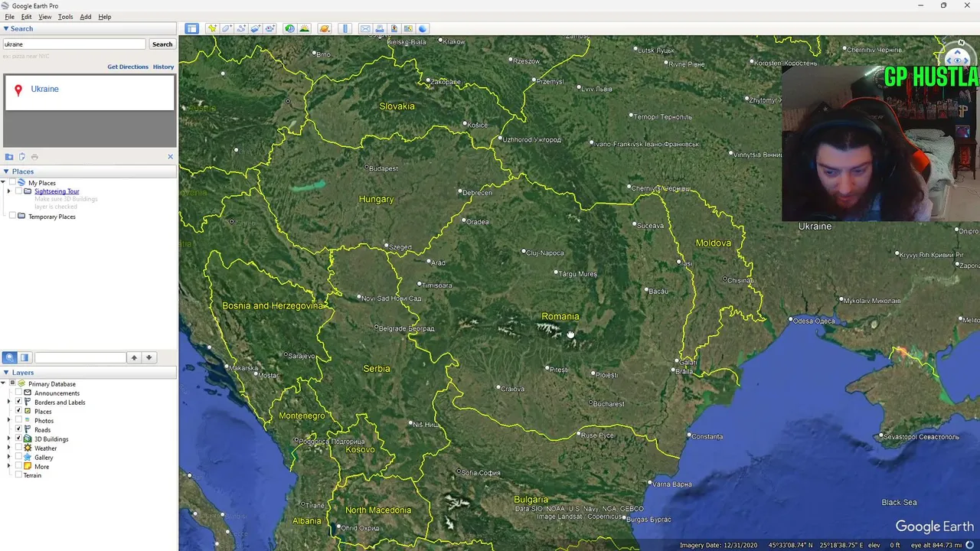Click the blue Earth globe toolbar icon
Image resolution: width=980 pixels, height=551 pixels.
click(423, 28)
